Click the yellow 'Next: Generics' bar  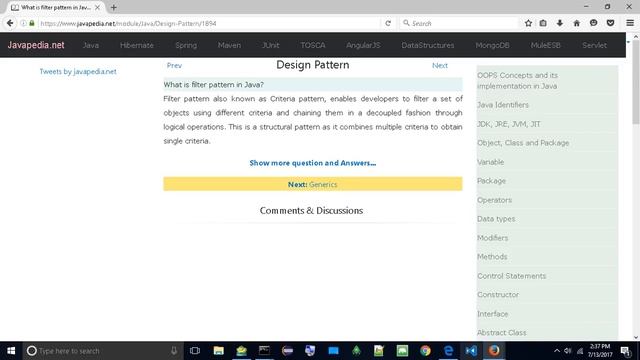pyautogui.click(x=313, y=184)
